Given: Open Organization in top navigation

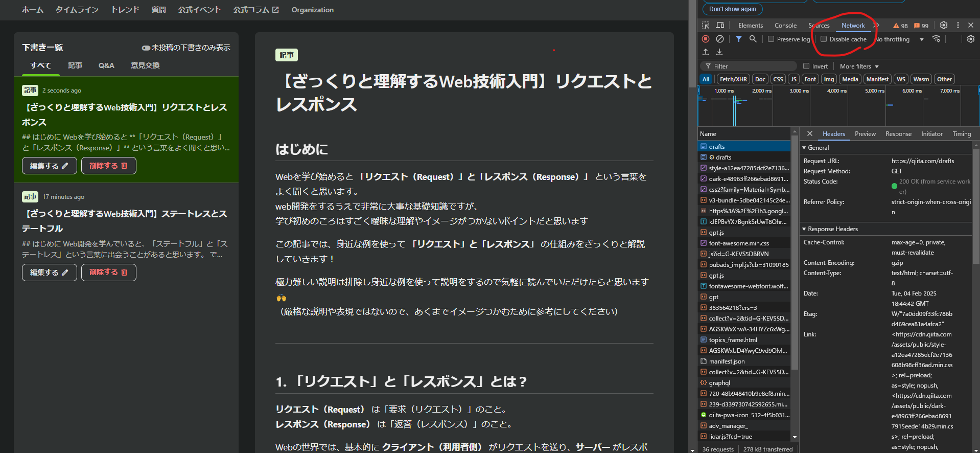Looking at the screenshot, I should (x=312, y=10).
